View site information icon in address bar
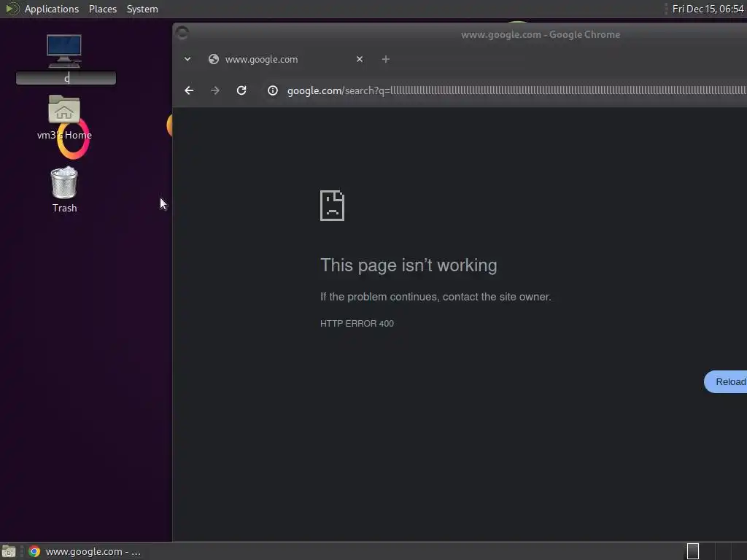Image resolution: width=747 pixels, height=560 pixels. point(273,90)
